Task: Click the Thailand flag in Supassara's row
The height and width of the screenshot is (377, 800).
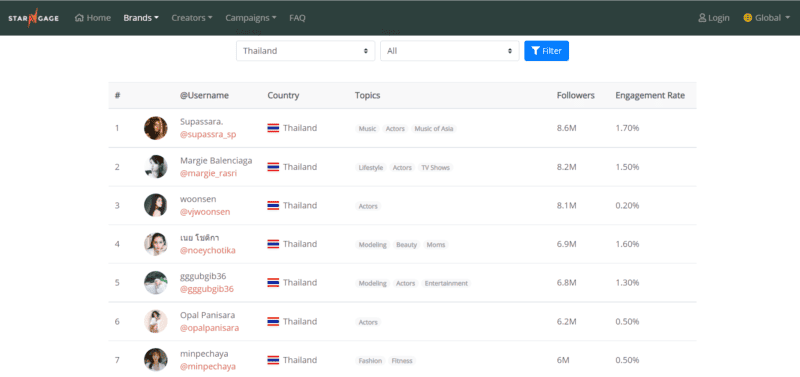Action: (x=273, y=128)
